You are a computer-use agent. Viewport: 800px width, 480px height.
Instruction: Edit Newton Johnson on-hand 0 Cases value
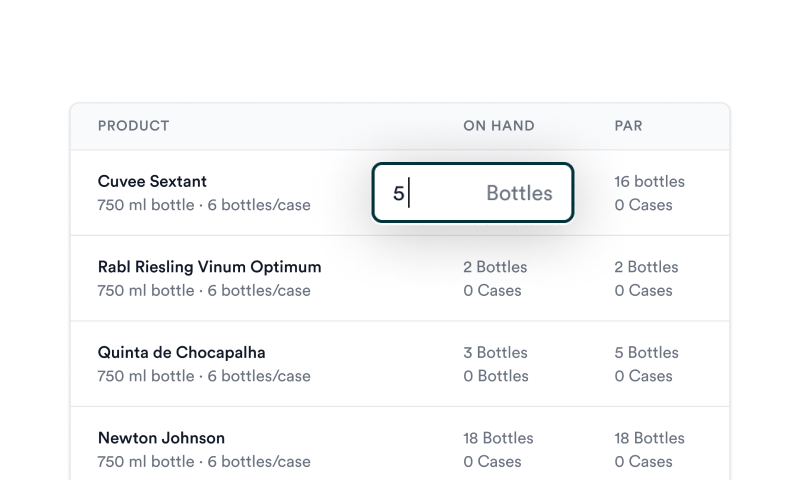492,462
